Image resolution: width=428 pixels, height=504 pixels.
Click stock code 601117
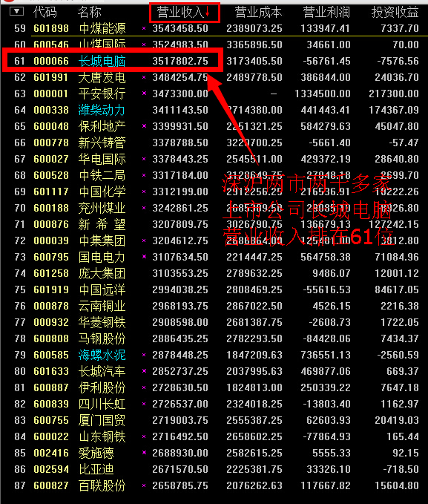pos(51,192)
